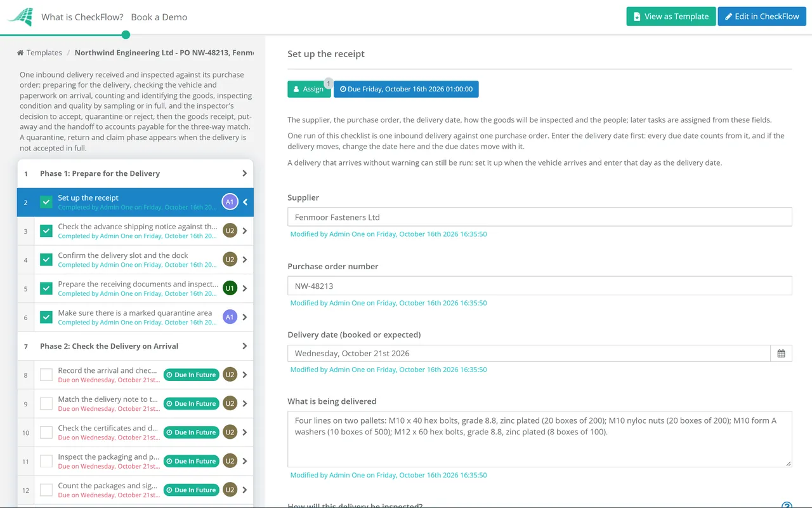Viewport: 812px width, 508px height.
Task: Click U2 avatar on Confirm the delivery slot
Action: tap(230, 259)
